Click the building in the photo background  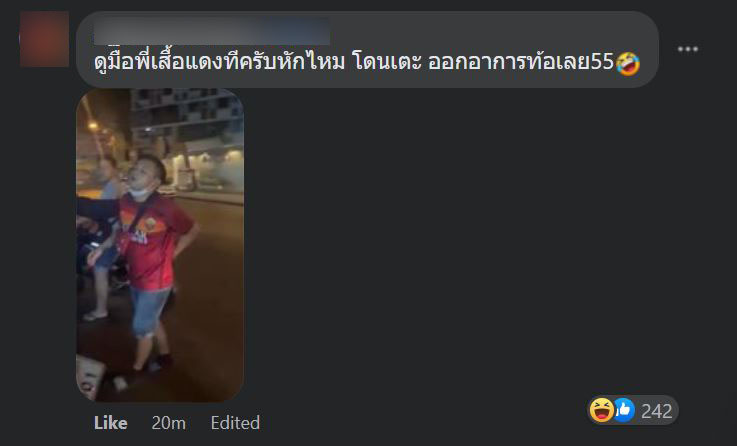pos(187,117)
